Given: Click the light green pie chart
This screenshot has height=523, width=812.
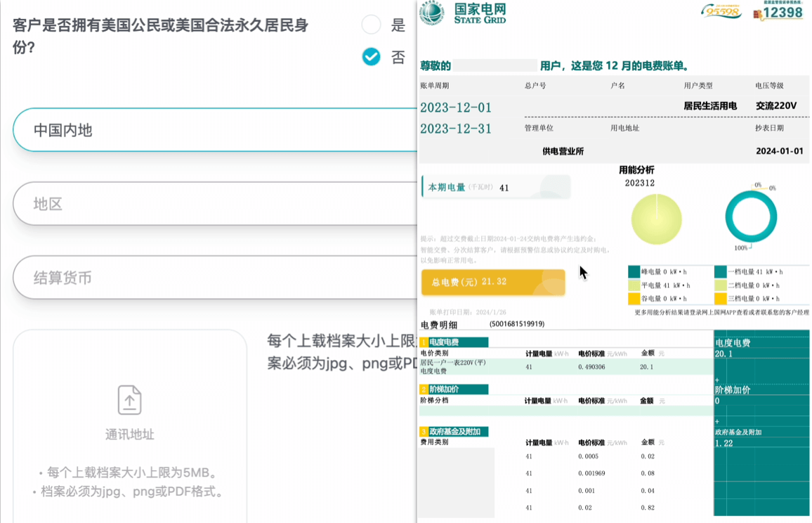Looking at the screenshot, I should (x=656, y=219).
